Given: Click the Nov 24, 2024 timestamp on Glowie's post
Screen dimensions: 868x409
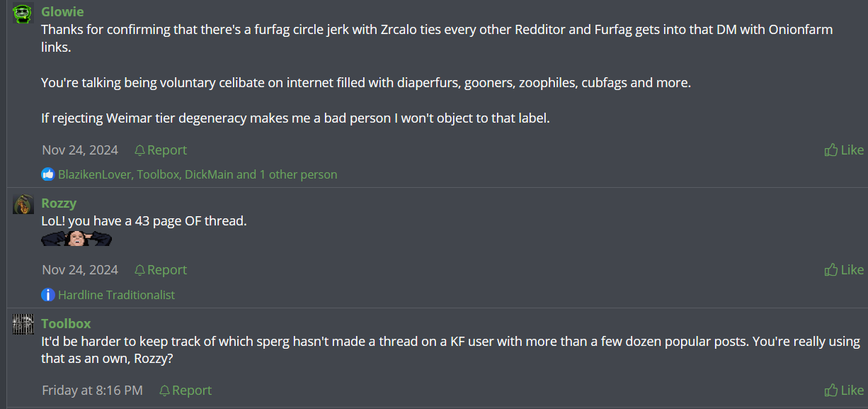Looking at the screenshot, I should pyautogui.click(x=80, y=150).
